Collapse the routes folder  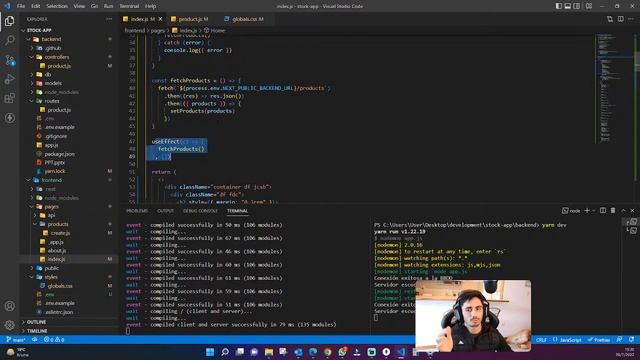click(32, 101)
